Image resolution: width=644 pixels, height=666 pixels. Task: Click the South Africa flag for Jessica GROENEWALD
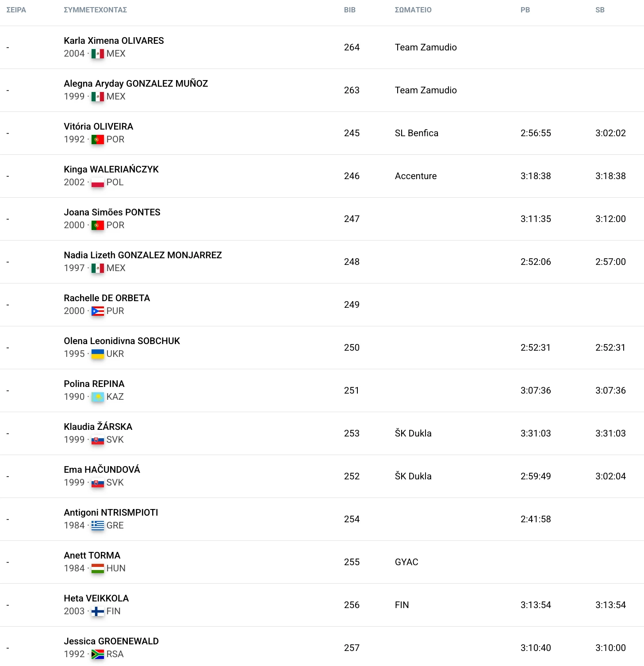coord(98,655)
